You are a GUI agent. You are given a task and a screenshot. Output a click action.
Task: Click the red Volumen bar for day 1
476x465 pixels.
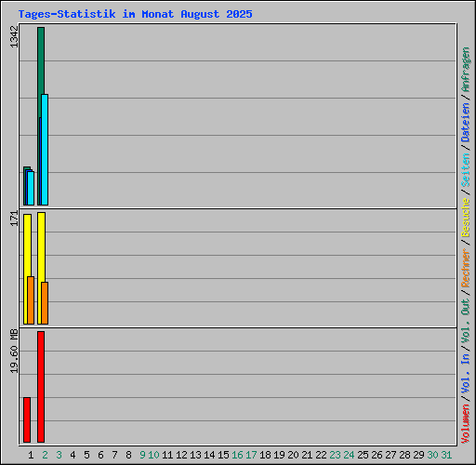point(27,419)
